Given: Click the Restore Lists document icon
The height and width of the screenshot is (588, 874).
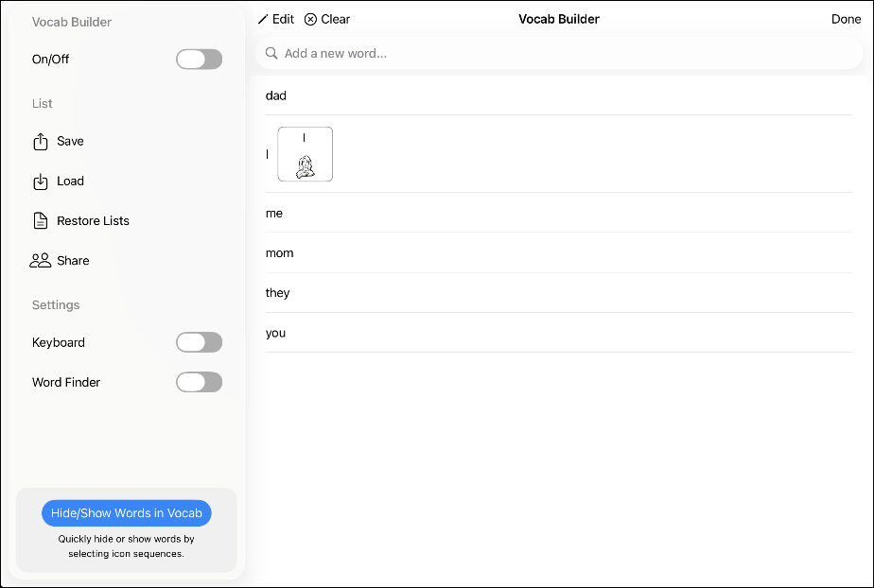Looking at the screenshot, I should pos(41,221).
